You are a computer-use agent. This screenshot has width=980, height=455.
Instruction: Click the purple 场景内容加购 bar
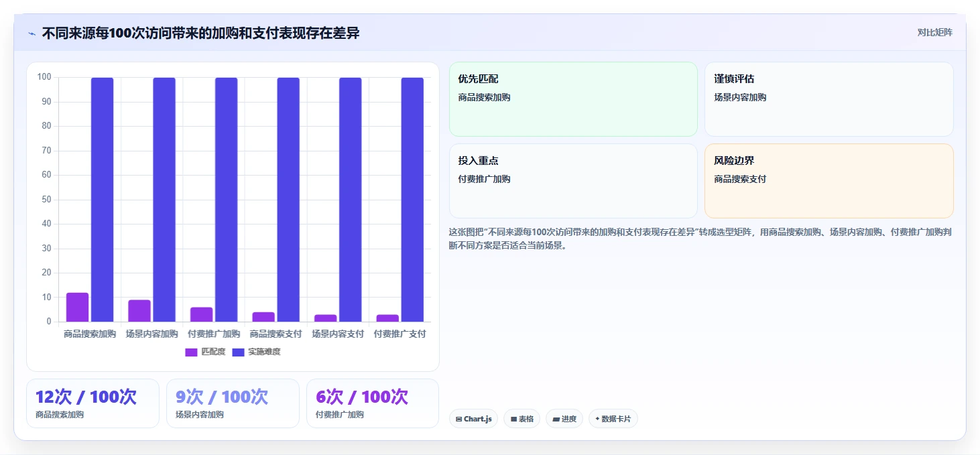[x=139, y=311]
